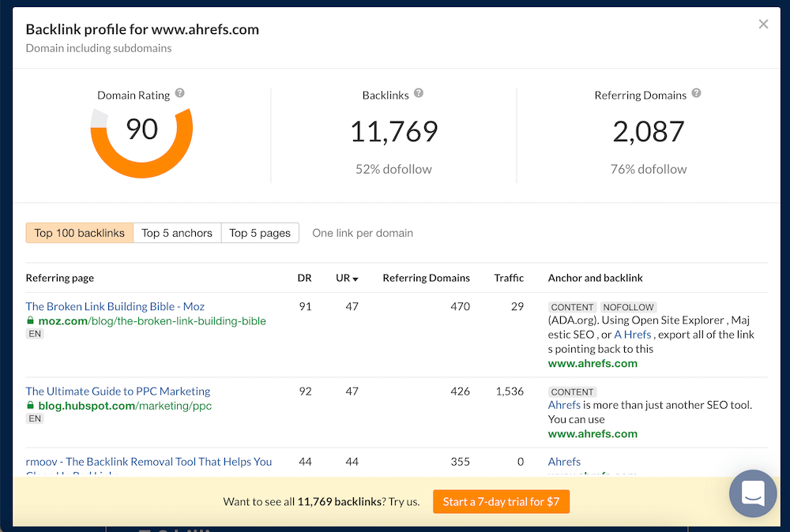Click the Domain Rating donut chart
The height and width of the screenshot is (532, 790).
141,142
